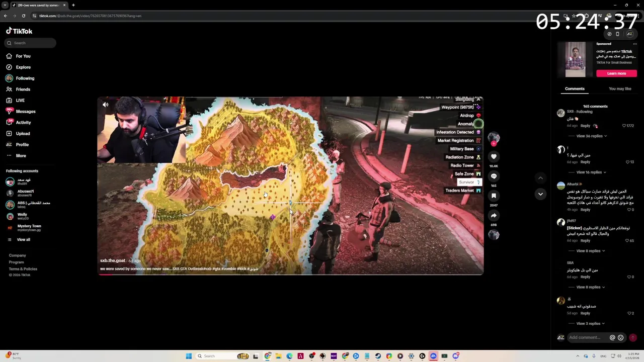Open Friends section

(x=18, y=89)
